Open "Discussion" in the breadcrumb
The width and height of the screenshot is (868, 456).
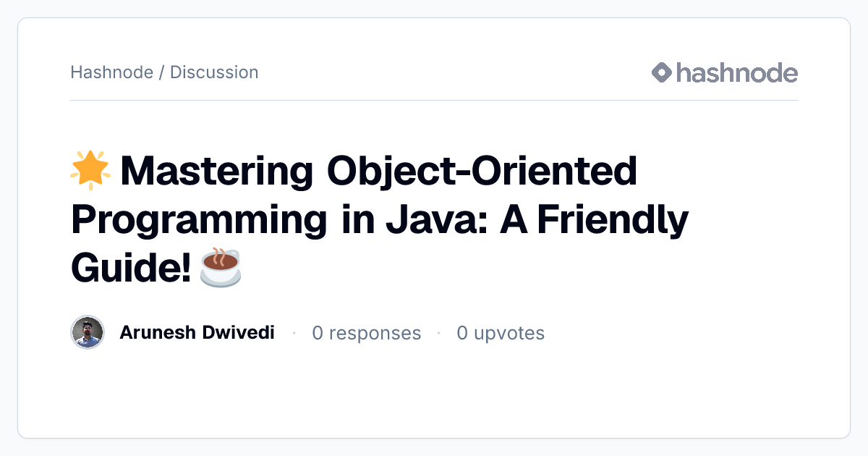point(214,72)
